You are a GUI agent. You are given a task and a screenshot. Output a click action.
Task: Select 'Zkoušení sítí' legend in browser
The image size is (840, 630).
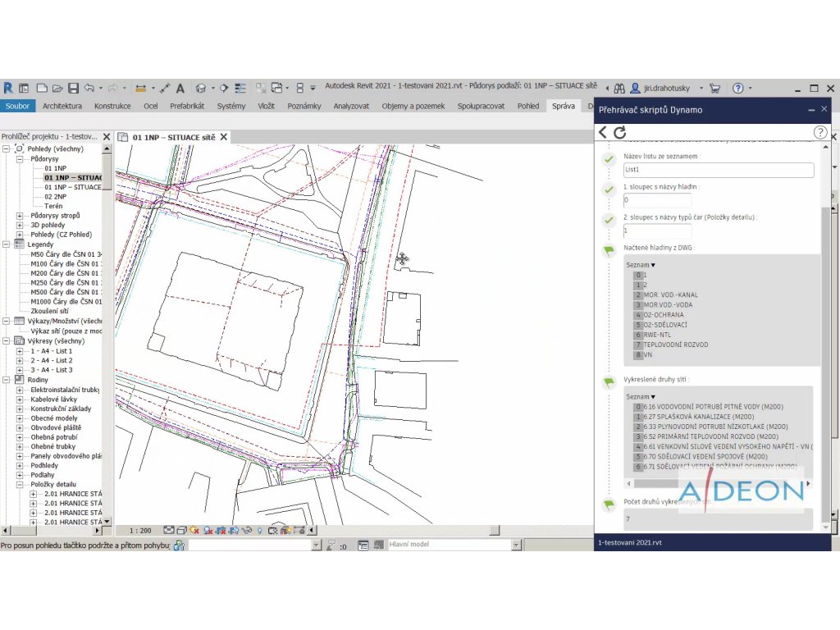click(49, 311)
